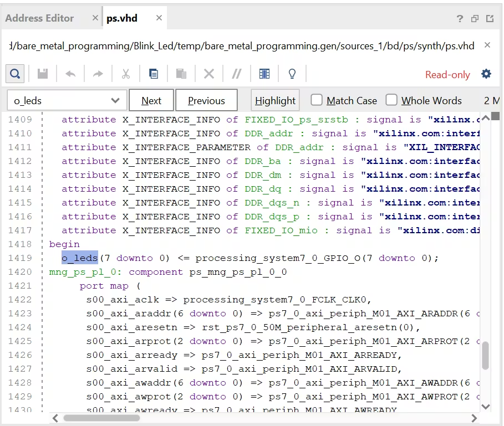Image resolution: width=504 pixels, height=426 pixels.
Task: Find the Next search match
Action: tap(151, 100)
